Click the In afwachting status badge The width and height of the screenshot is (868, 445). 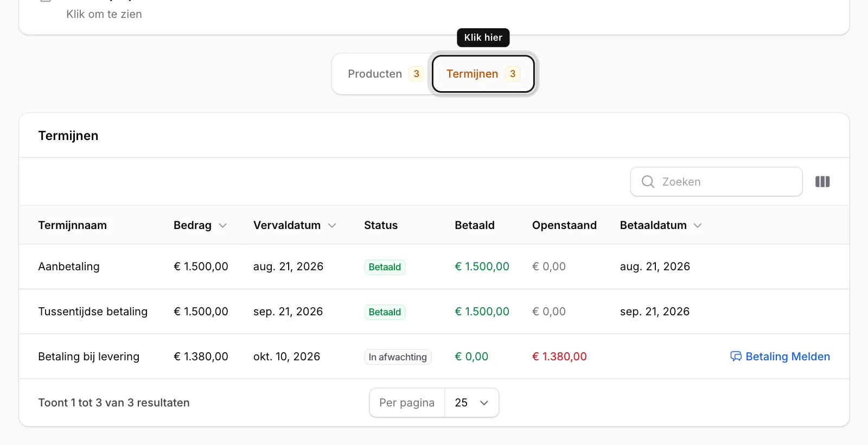(398, 357)
